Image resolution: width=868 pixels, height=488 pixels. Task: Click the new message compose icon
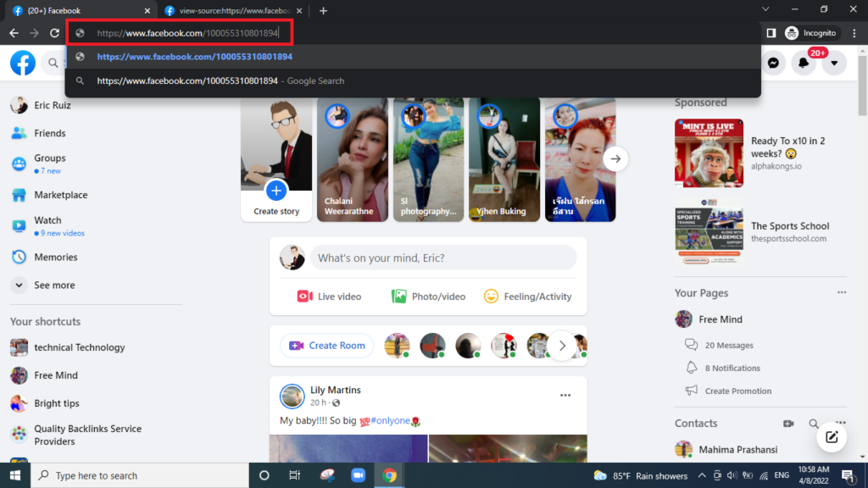[832, 437]
